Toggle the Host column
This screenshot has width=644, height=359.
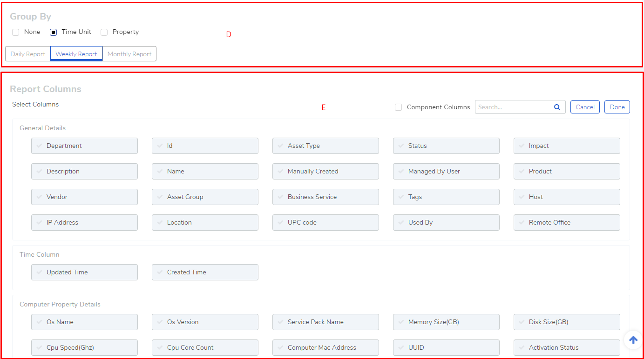[x=567, y=197]
